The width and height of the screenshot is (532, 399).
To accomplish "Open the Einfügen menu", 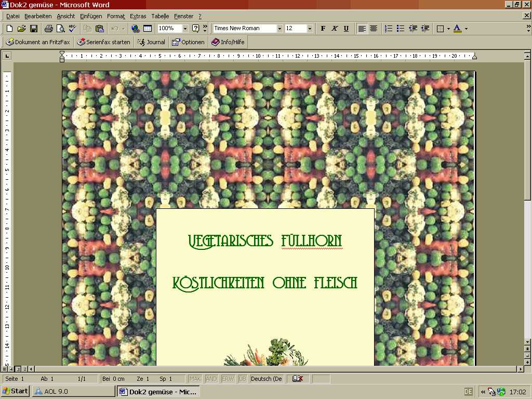I will [91, 16].
